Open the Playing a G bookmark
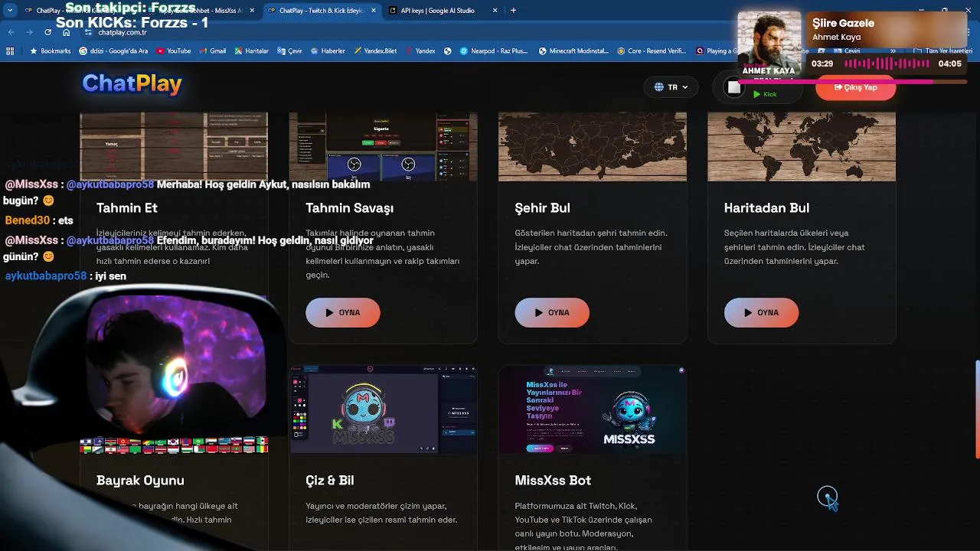The height and width of the screenshot is (551, 980). (714, 51)
